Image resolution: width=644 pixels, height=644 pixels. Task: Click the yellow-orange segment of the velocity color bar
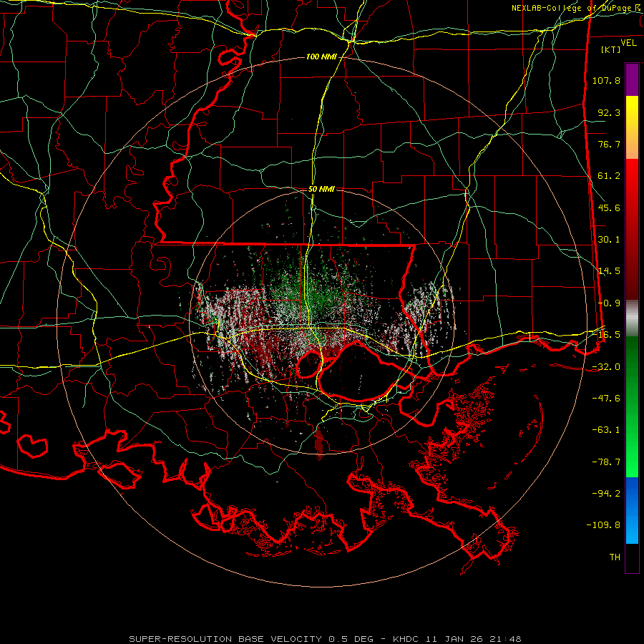pyautogui.click(x=632, y=127)
